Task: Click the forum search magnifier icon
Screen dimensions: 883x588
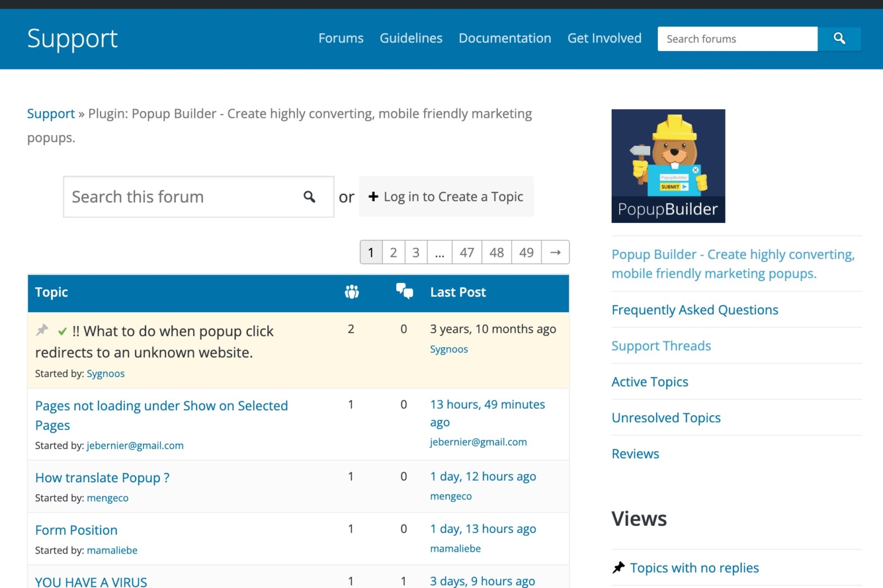Action: (x=309, y=197)
